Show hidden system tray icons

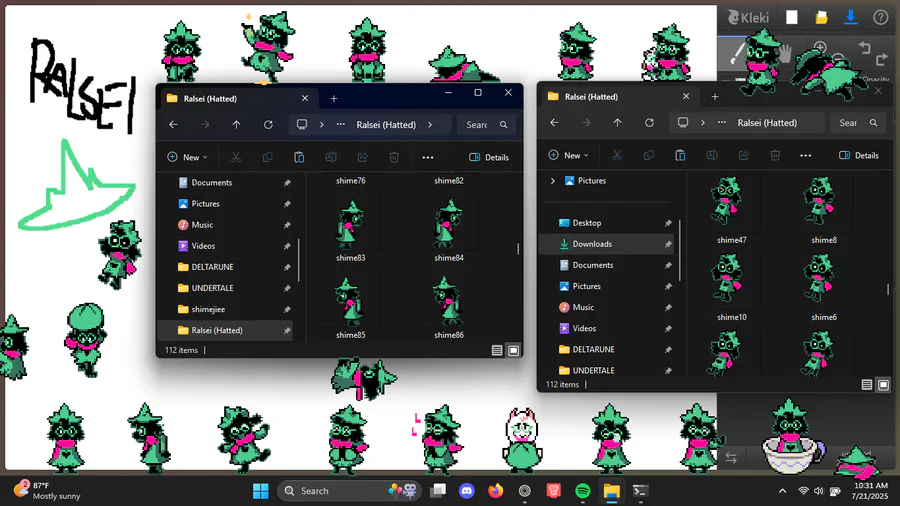pos(782,491)
